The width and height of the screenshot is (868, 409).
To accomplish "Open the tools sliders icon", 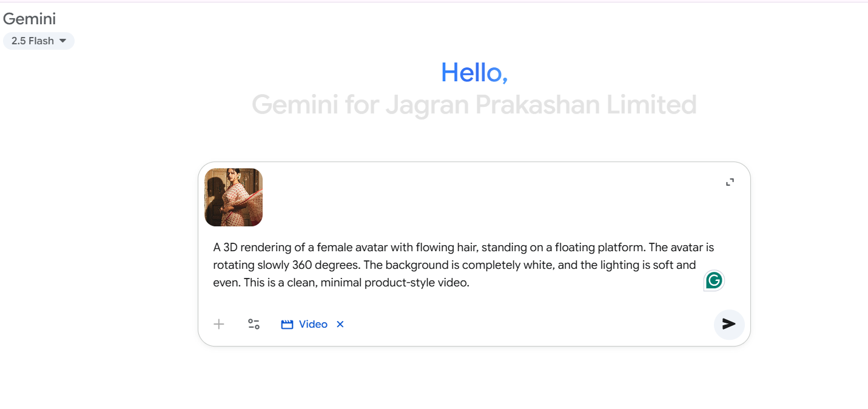I will [x=254, y=324].
